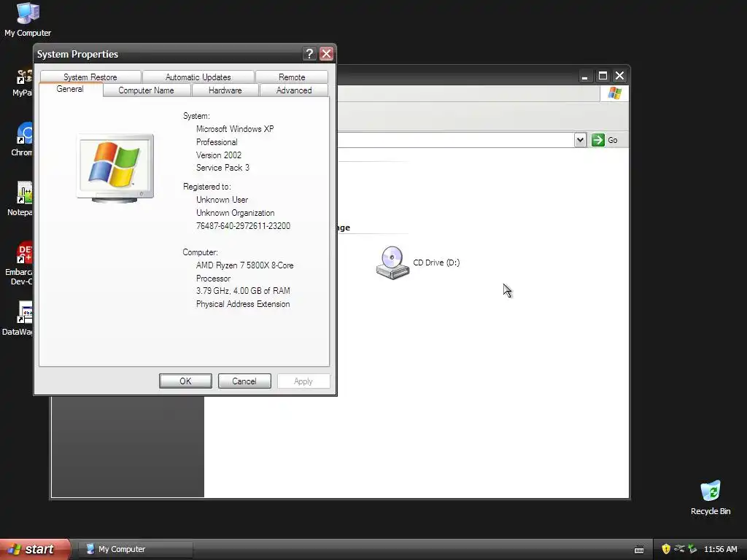
Task: Close the System Properties dialog
Action: click(326, 54)
